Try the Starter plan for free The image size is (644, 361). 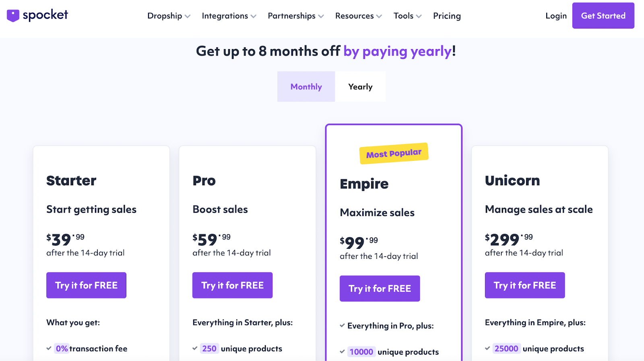(86, 285)
